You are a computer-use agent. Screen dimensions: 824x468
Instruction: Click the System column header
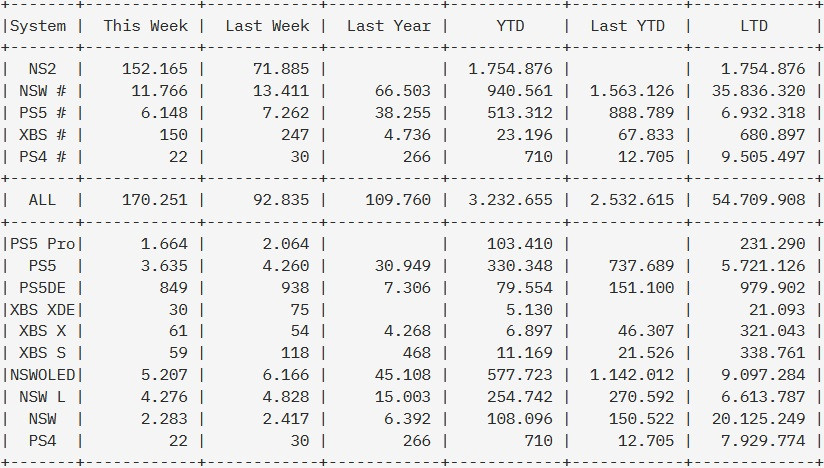pyautogui.click(x=38, y=26)
